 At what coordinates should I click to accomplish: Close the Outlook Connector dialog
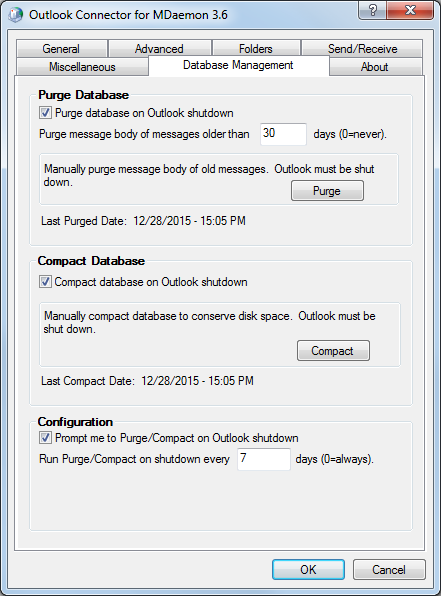click(410, 10)
